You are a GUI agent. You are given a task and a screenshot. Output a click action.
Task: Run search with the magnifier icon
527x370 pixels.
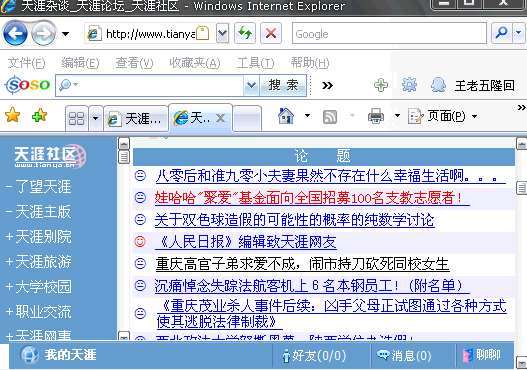coord(501,33)
